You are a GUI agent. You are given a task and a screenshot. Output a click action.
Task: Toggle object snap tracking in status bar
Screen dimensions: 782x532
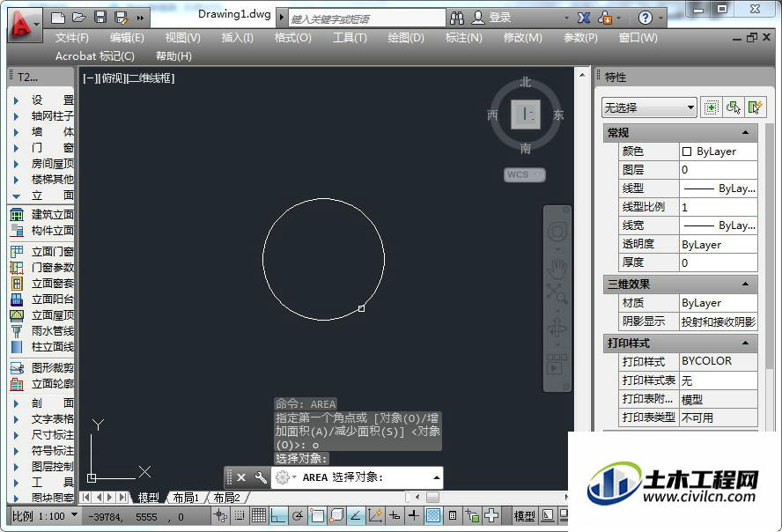(x=356, y=515)
